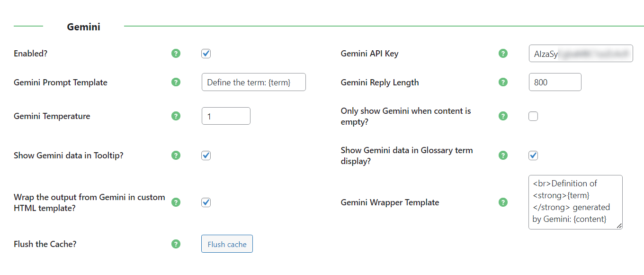Focus the Gemini API Key input

[581, 54]
